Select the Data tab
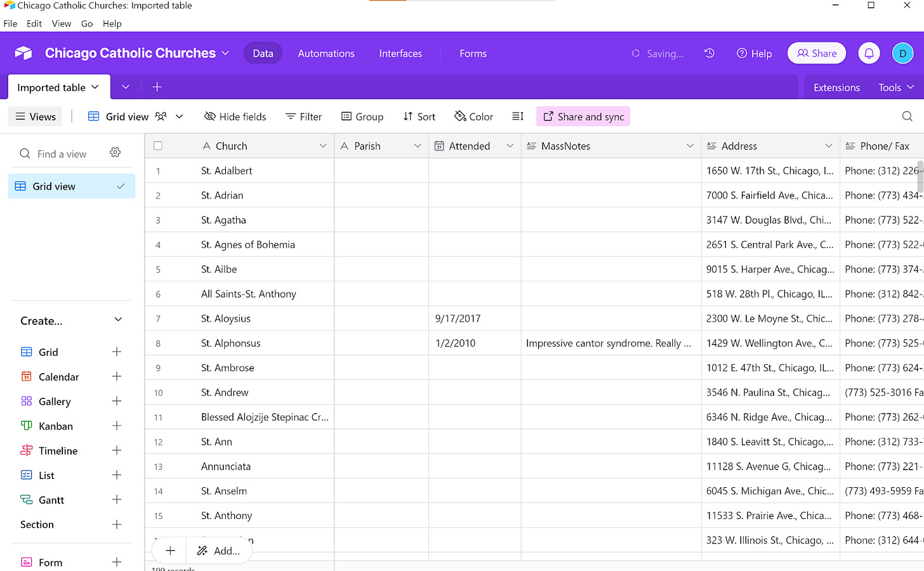Image resolution: width=924 pixels, height=571 pixels. coord(263,53)
